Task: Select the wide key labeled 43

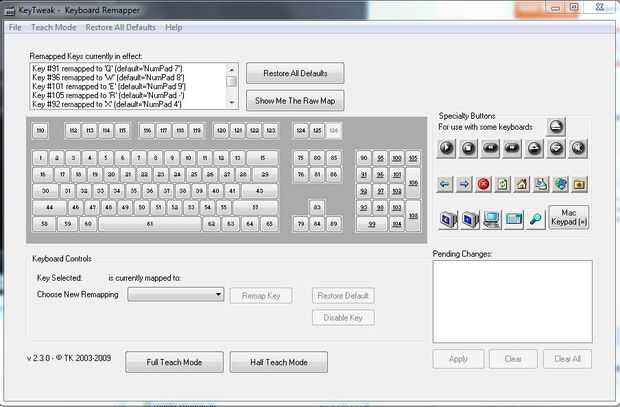Action: (x=259, y=191)
